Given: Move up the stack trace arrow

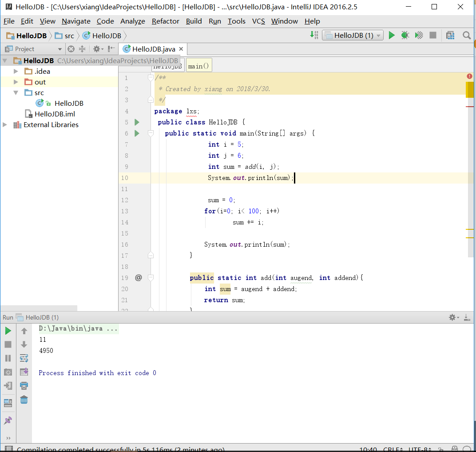Looking at the screenshot, I should pos(24,331).
